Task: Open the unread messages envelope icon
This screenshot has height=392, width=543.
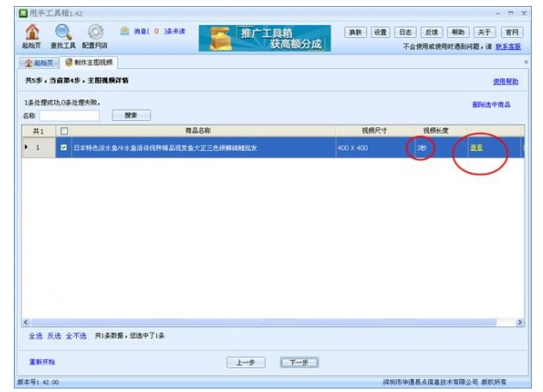Action: [124, 31]
